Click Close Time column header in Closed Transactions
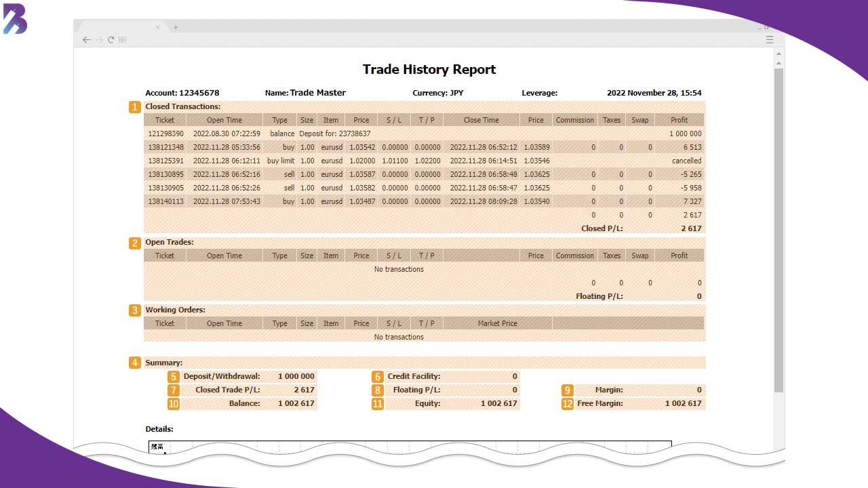The height and width of the screenshot is (488, 868). (481, 120)
